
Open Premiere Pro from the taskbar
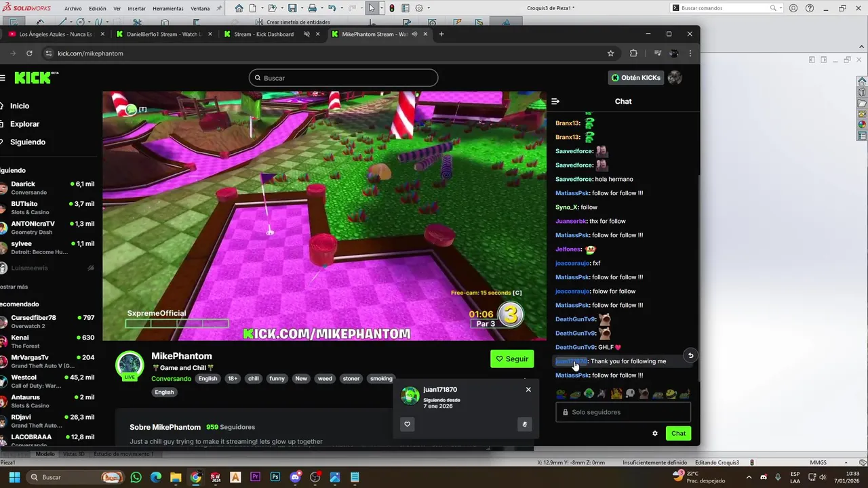pyautogui.click(x=255, y=477)
